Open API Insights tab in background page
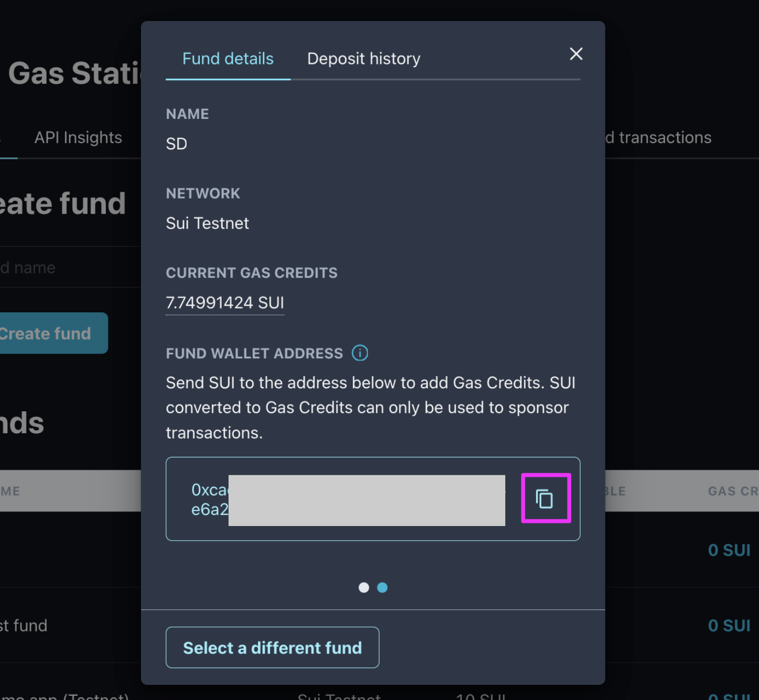The image size is (759, 700). tap(78, 137)
